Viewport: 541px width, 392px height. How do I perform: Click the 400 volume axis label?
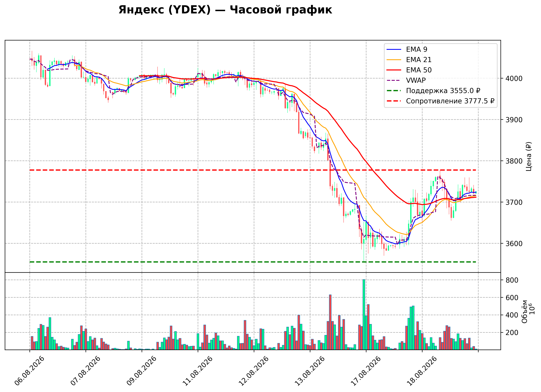point(512,315)
